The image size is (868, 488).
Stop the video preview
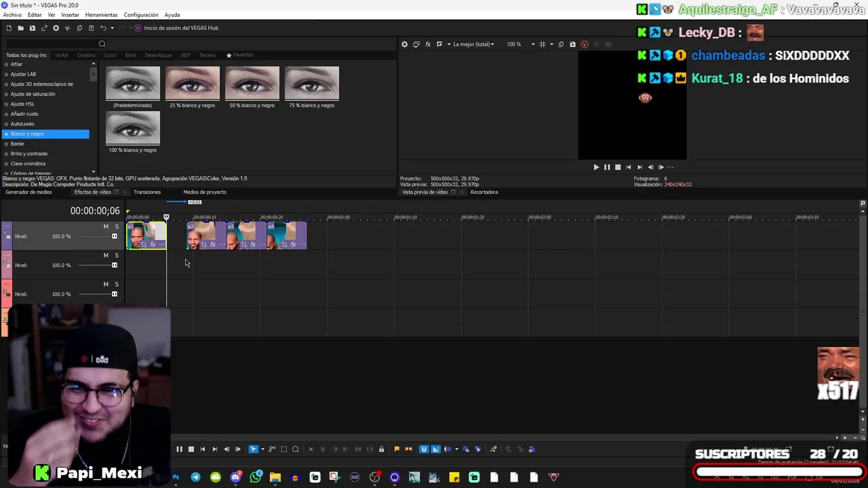tap(618, 167)
